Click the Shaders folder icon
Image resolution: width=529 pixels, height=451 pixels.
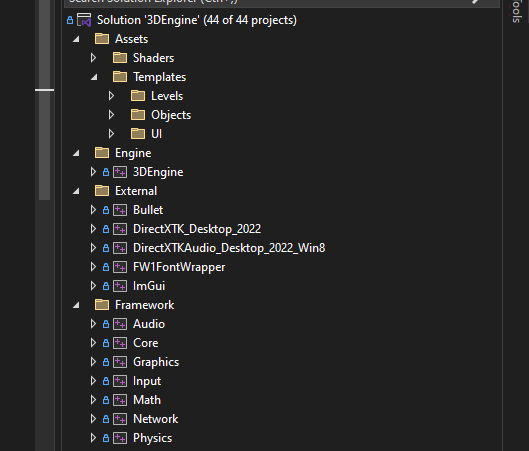(x=120, y=58)
